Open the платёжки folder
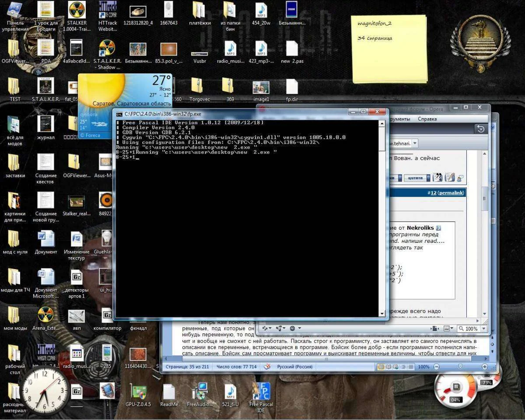Viewport: 525px width, 420px height. (x=199, y=13)
